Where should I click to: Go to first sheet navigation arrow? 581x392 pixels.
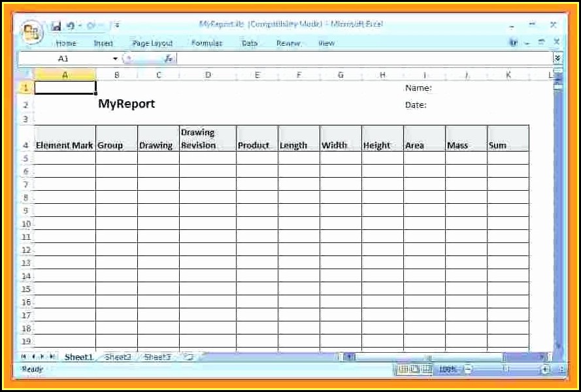pos(24,357)
